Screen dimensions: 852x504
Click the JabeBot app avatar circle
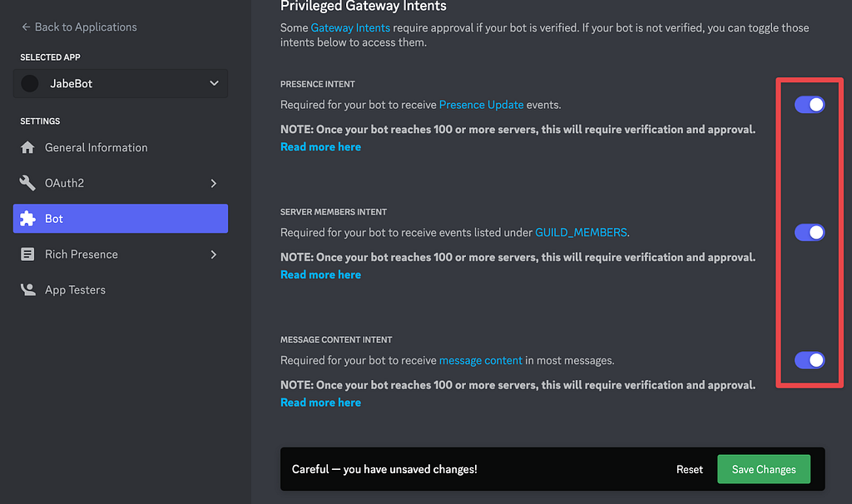(30, 84)
